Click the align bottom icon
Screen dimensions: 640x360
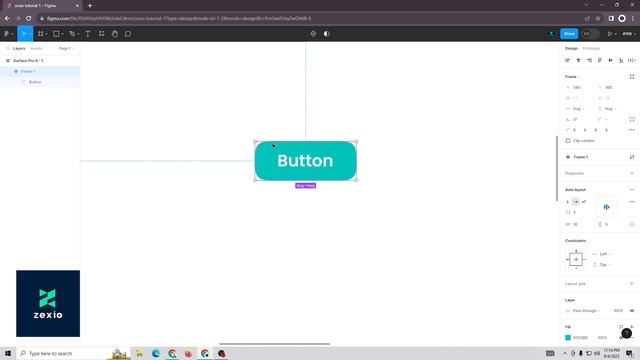click(621, 60)
